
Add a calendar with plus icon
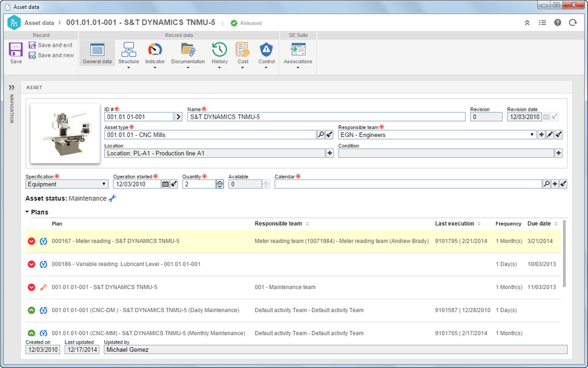555,184
